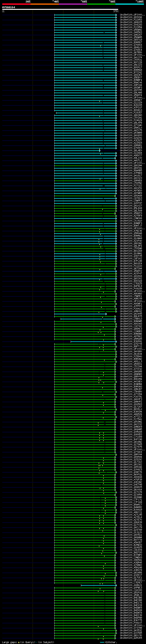
Task: Select hit UniRef100_Q56WH2
Action: (131, 30)
